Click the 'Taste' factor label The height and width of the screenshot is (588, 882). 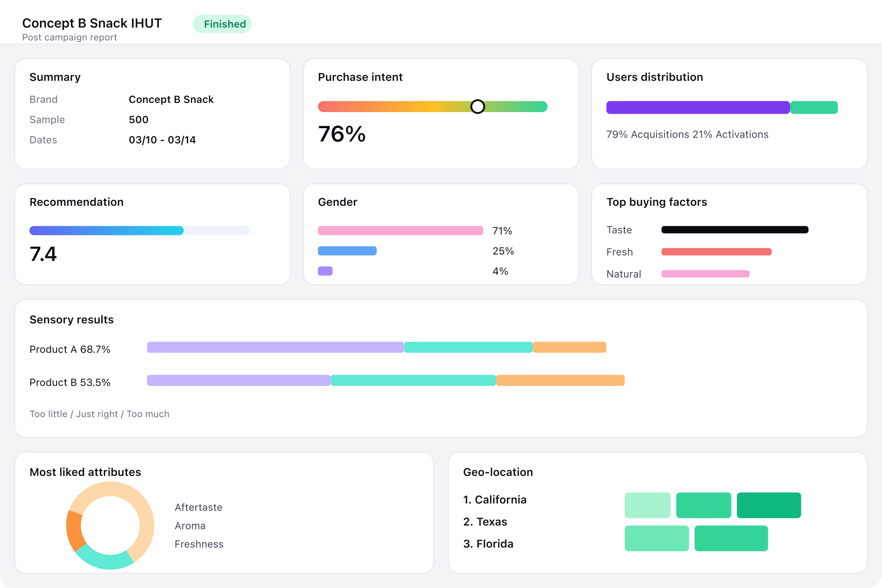(x=619, y=230)
